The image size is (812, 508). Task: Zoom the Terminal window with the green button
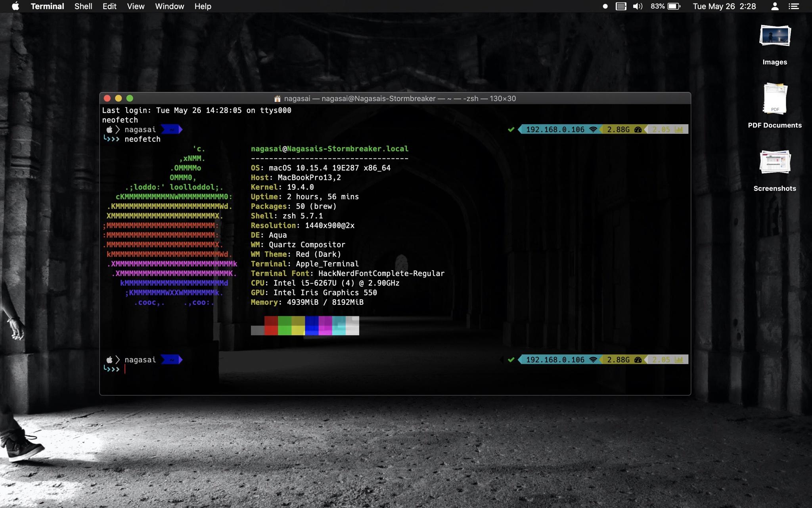click(x=130, y=98)
